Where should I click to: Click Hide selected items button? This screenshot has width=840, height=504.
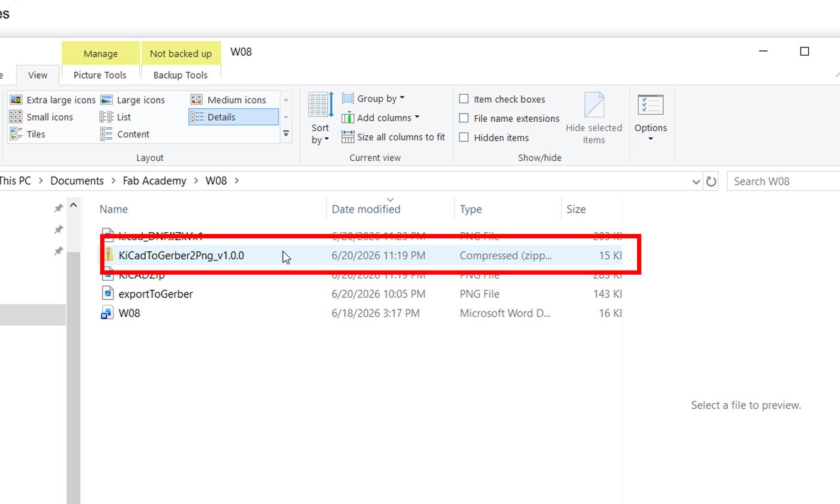pos(593,118)
